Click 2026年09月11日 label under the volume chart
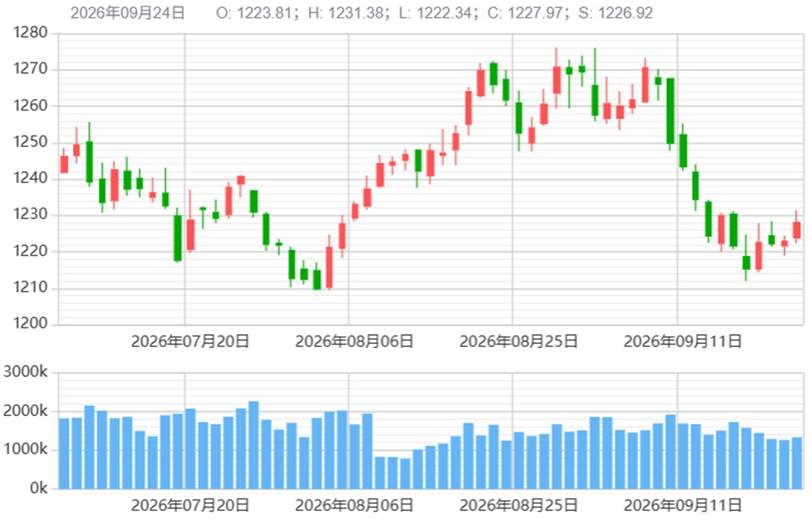The width and height of the screenshot is (812, 519). point(682,505)
